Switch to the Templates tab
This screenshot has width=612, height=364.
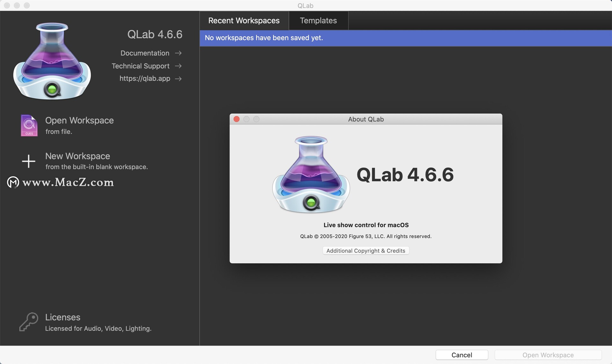tap(318, 20)
